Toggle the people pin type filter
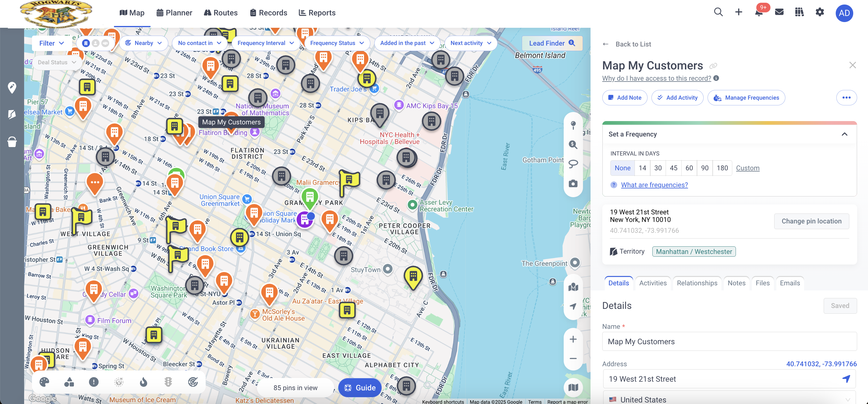 pyautogui.click(x=96, y=43)
